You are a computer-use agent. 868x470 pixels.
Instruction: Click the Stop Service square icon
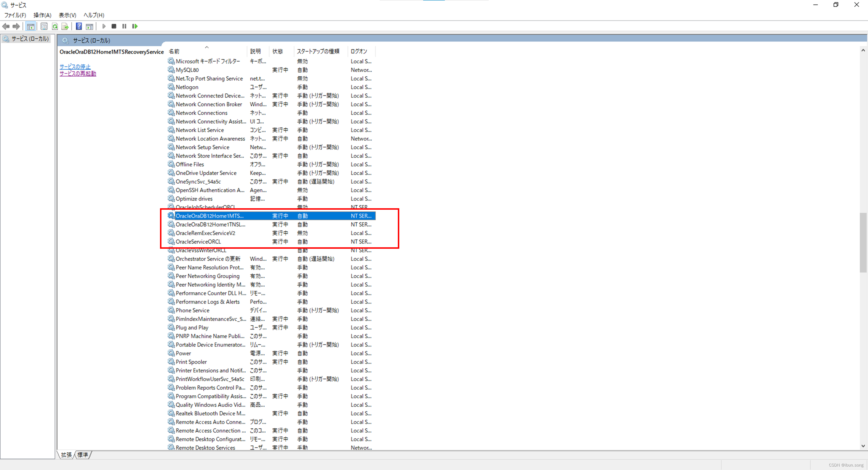(114, 26)
